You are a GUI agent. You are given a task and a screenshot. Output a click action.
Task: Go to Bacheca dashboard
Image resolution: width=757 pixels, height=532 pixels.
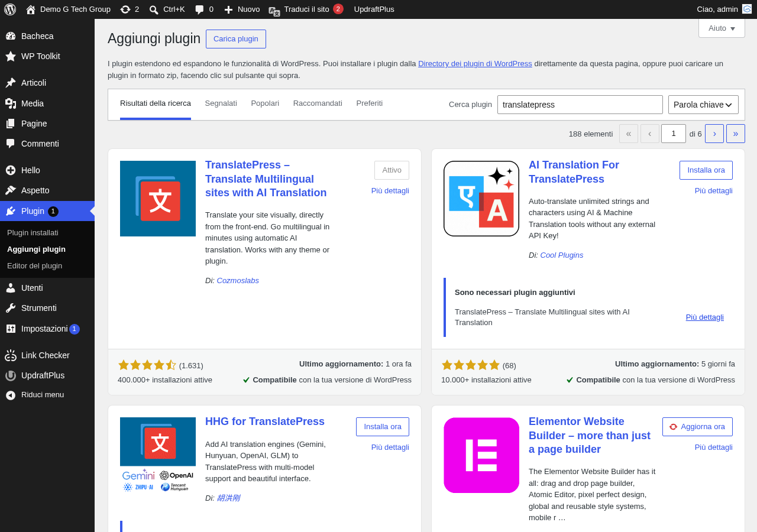pos(47,36)
